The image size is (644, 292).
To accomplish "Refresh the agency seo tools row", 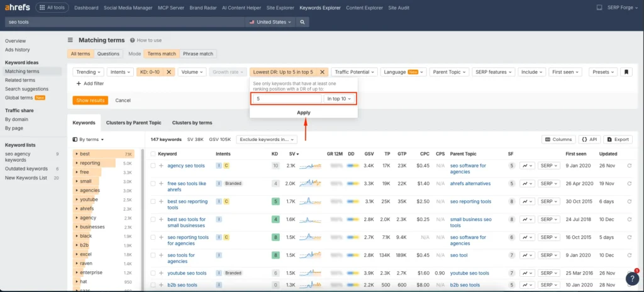I will (x=630, y=166).
